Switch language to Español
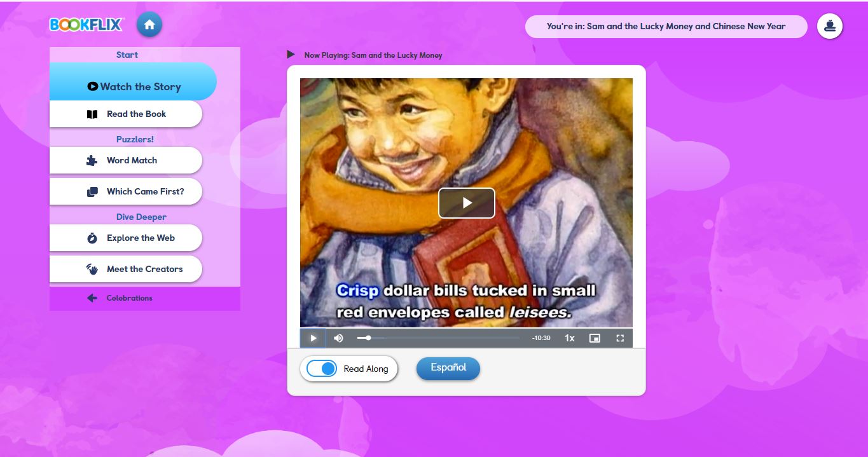This screenshot has width=868, height=457. coord(448,368)
